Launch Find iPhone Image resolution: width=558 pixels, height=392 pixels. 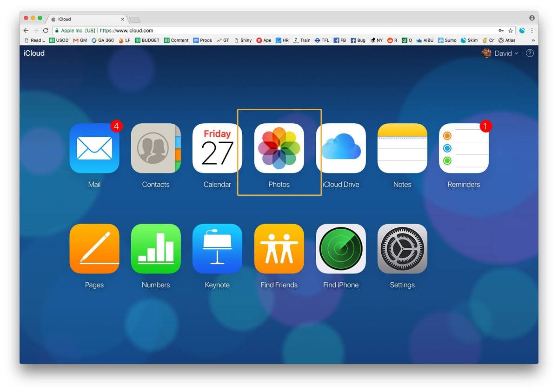click(341, 248)
